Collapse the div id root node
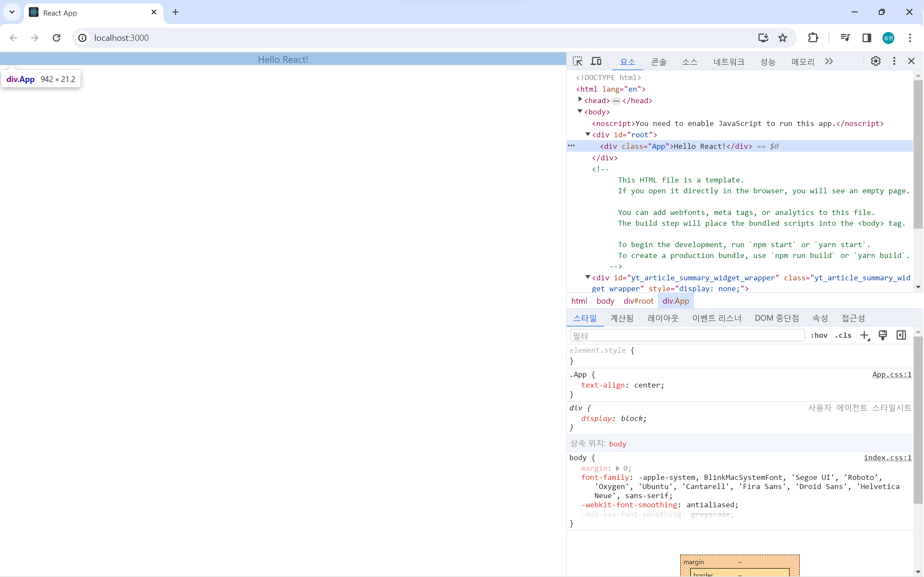The image size is (924, 577). click(x=588, y=134)
